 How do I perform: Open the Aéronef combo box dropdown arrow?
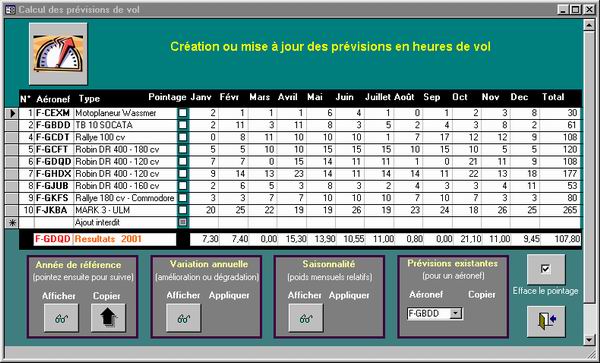[456, 314]
